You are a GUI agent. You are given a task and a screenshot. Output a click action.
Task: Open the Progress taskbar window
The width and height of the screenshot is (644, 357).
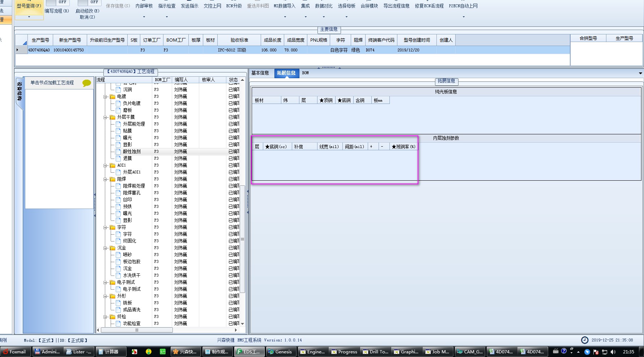(x=345, y=352)
